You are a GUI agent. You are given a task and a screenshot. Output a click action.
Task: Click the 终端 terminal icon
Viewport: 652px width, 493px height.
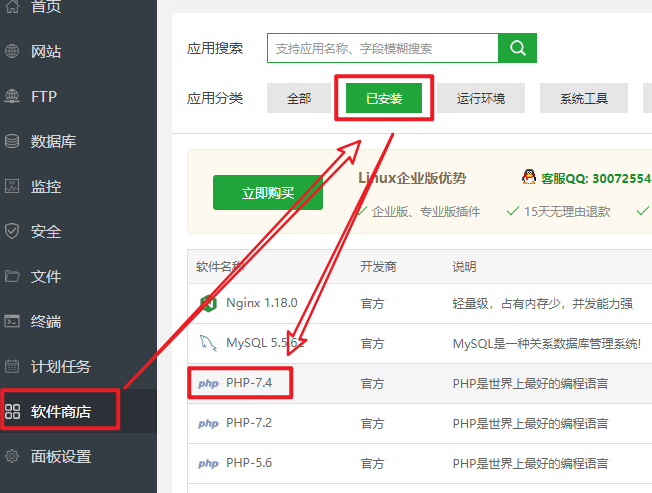pyautogui.click(x=12, y=321)
